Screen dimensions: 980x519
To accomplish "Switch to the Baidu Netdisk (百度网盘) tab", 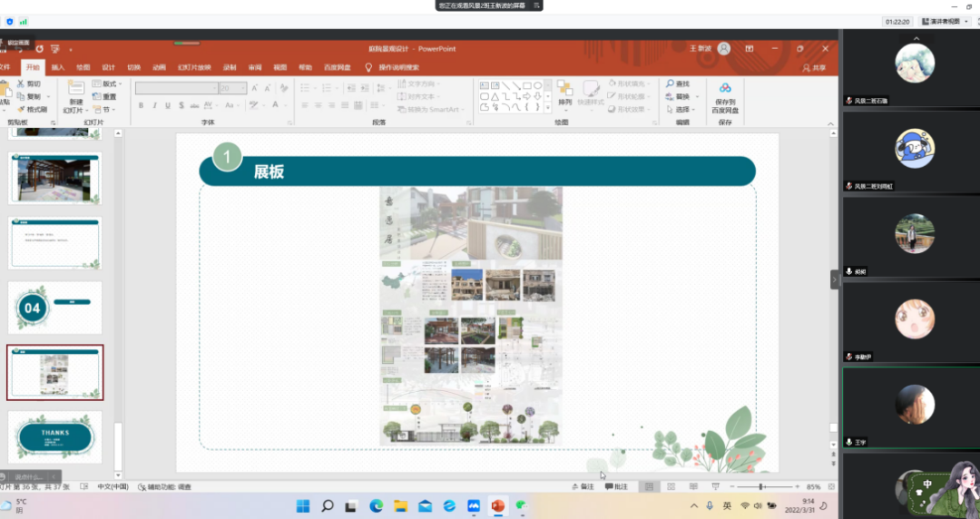I will coord(338,67).
